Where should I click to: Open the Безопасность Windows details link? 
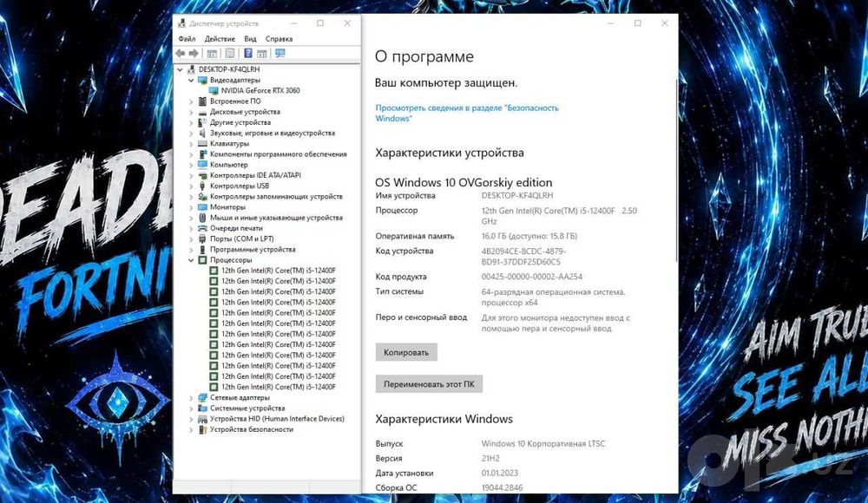[x=467, y=113]
